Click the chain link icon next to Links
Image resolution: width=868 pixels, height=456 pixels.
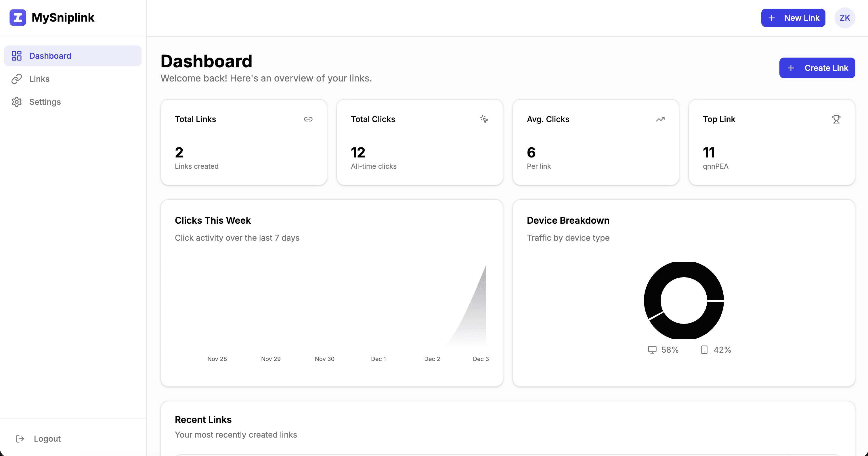click(x=16, y=79)
